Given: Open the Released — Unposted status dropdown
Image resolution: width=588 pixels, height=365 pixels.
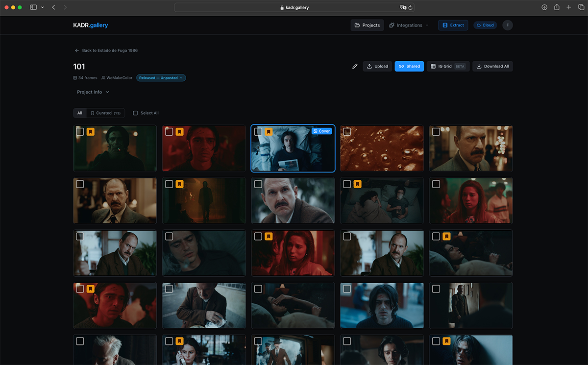Looking at the screenshot, I should click(161, 78).
